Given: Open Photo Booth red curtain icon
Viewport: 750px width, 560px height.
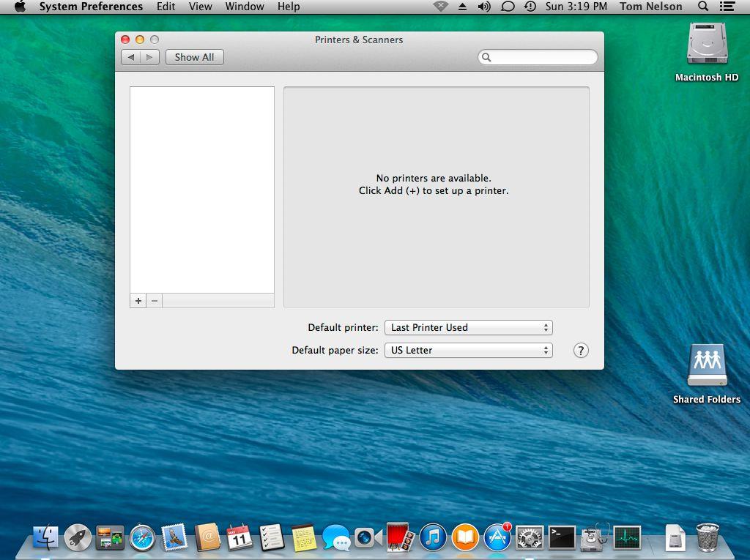Looking at the screenshot, I should tap(401, 537).
